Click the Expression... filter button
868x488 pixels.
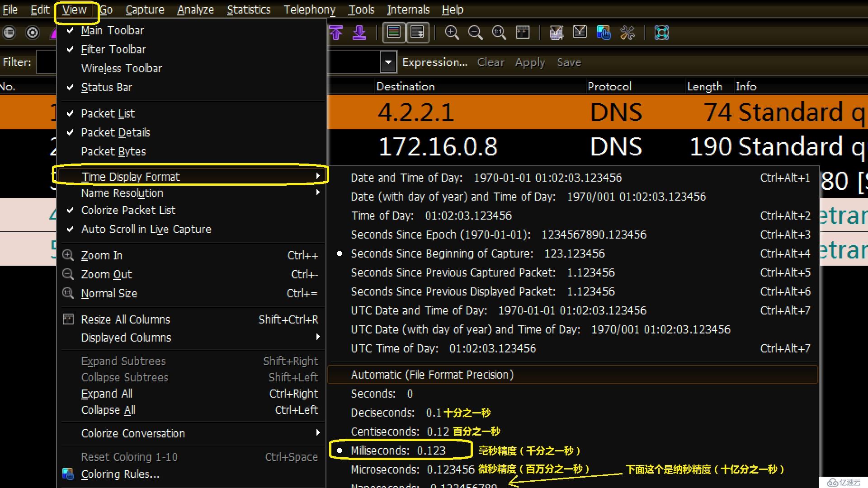(435, 62)
